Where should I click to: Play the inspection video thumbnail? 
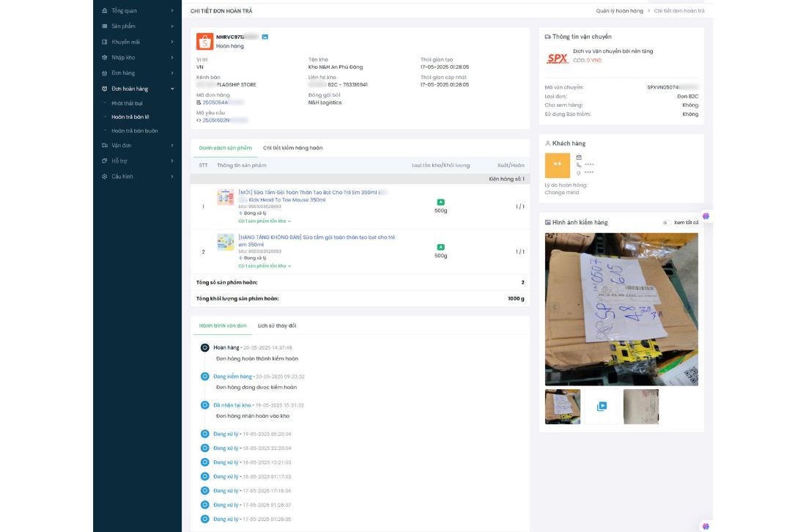pyautogui.click(x=602, y=407)
